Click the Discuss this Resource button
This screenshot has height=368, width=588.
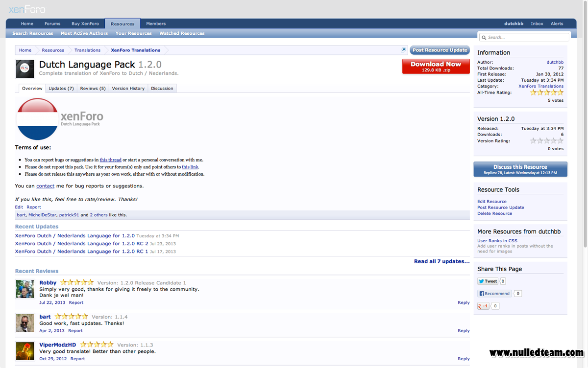[x=520, y=169]
